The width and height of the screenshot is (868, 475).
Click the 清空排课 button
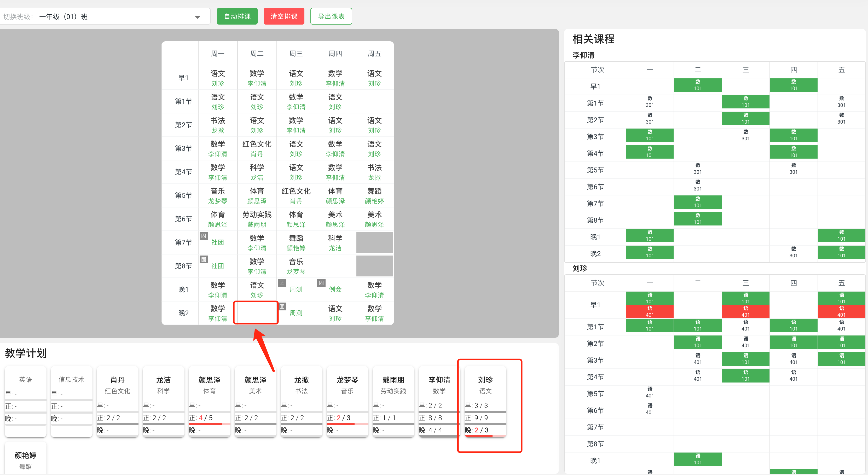[x=284, y=16]
